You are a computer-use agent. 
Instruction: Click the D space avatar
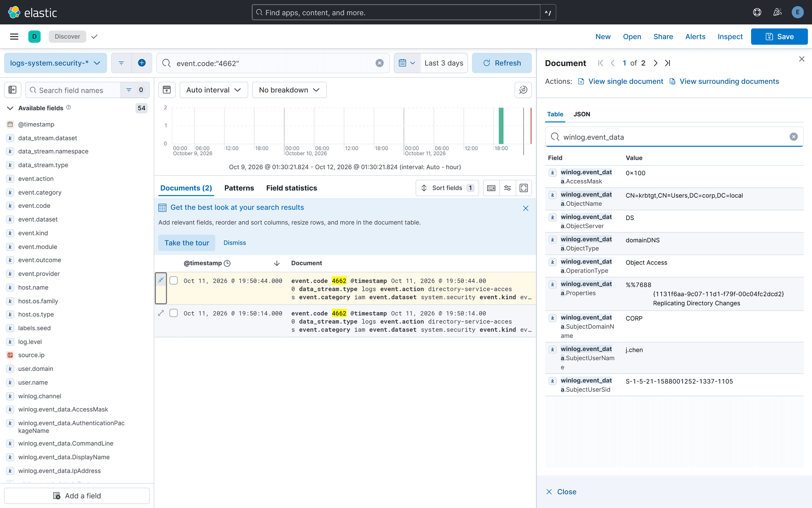(34, 36)
